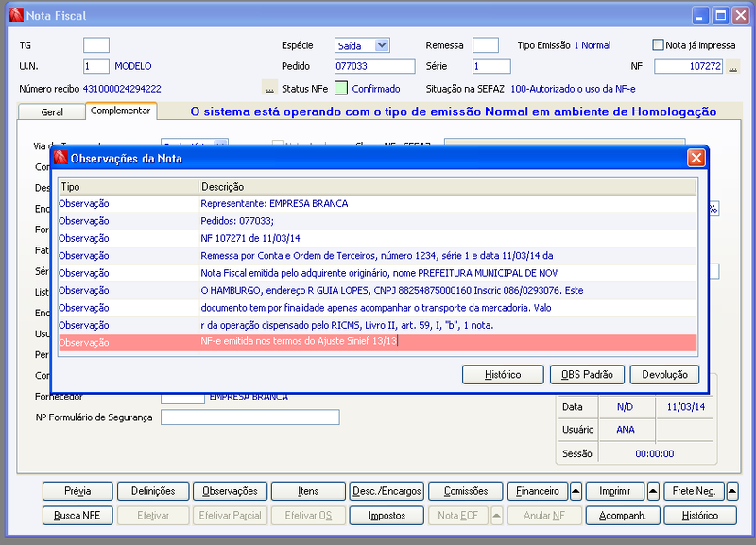Image resolution: width=756 pixels, height=545 pixels.
Task: Open the Espécie dropdown showing Saída
Action: (382, 45)
